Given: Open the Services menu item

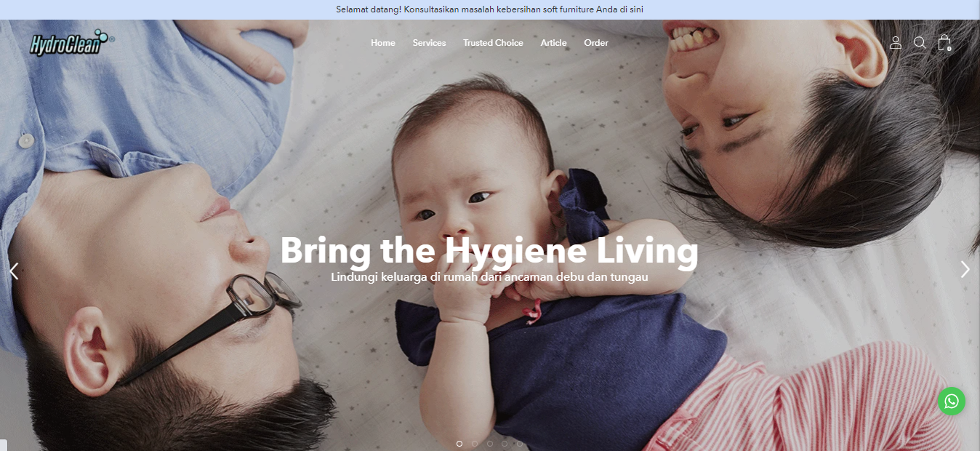Looking at the screenshot, I should [429, 43].
